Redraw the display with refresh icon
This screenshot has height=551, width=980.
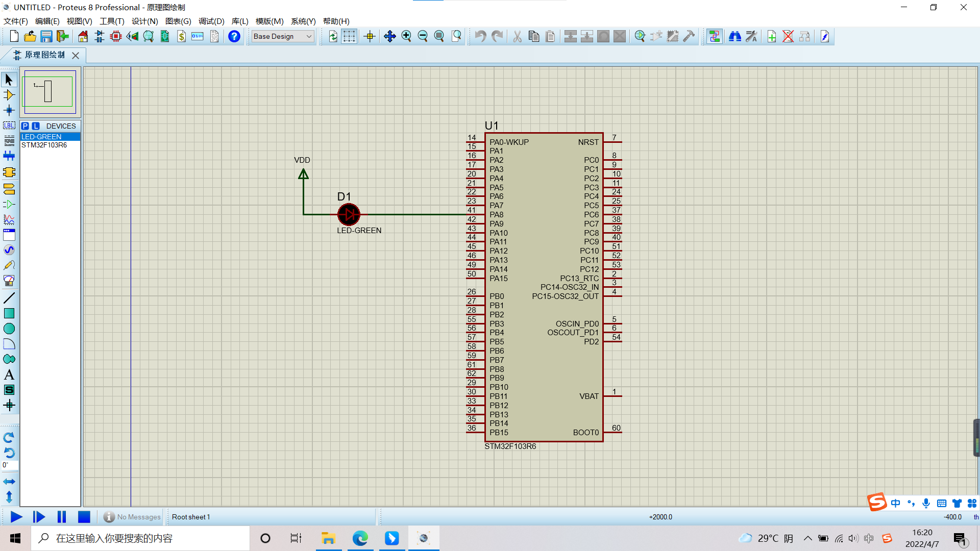(x=333, y=36)
